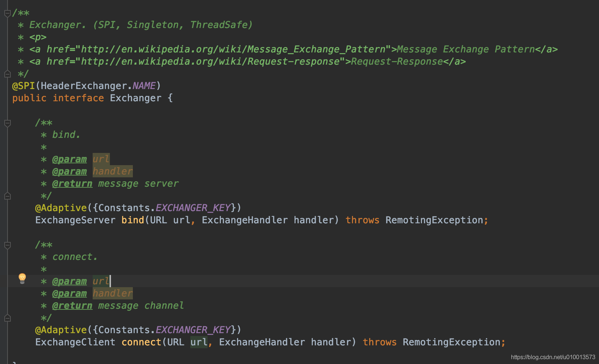Click fold end marker below bind's @return line
This screenshot has height=364, width=599.
(x=7, y=196)
